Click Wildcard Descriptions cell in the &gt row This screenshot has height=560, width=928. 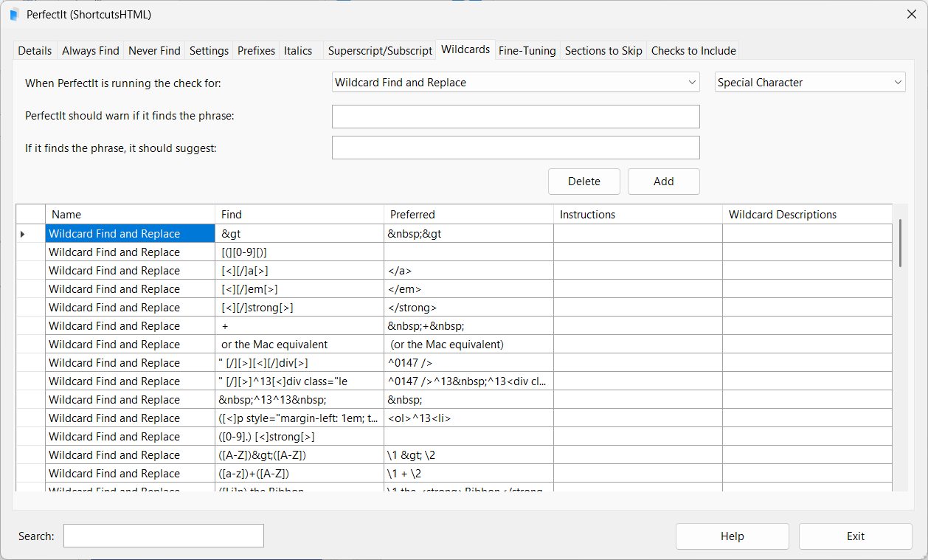click(x=807, y=234)
